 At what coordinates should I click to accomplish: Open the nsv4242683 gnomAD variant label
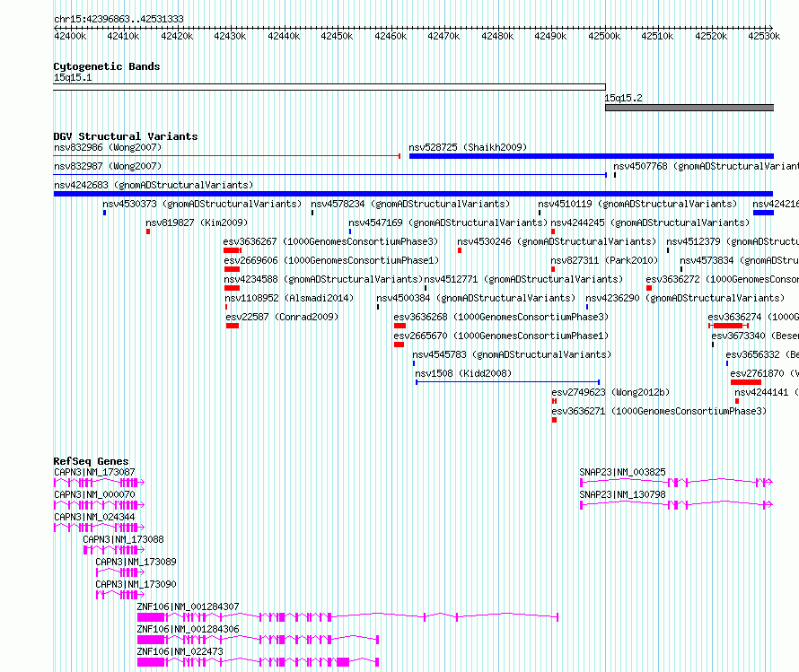point(154,186)
